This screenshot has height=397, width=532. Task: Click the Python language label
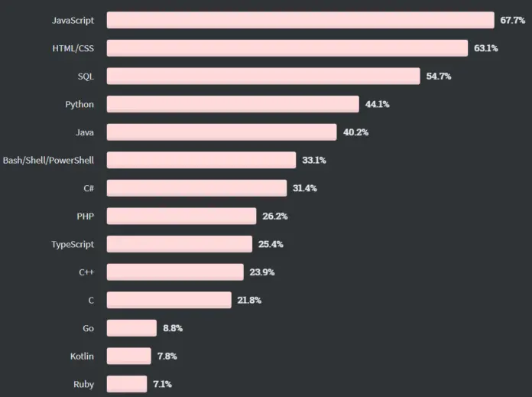pos(79,105)
